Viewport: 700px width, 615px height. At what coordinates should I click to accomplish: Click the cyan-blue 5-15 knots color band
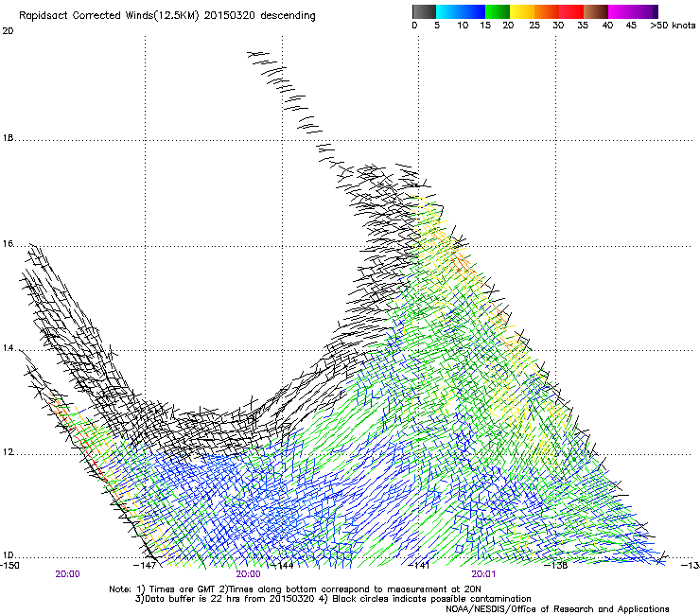pyautogui.click(x=461, y=11)
